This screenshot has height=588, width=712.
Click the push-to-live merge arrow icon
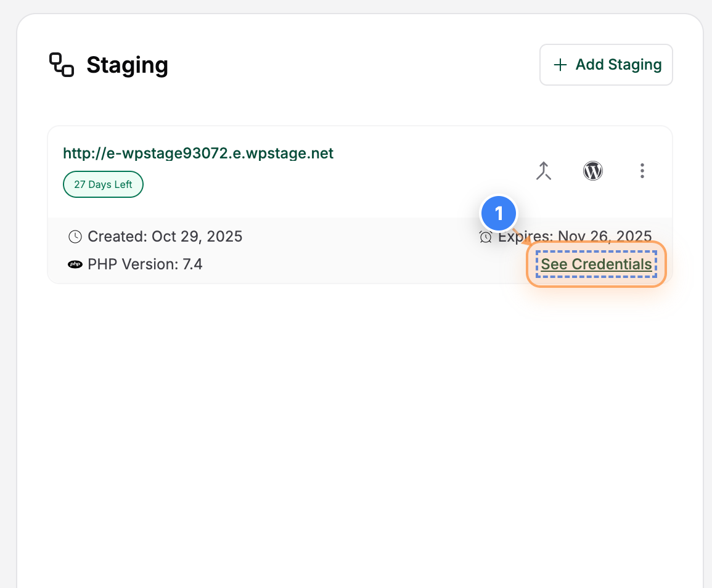(x=543, y=171)
